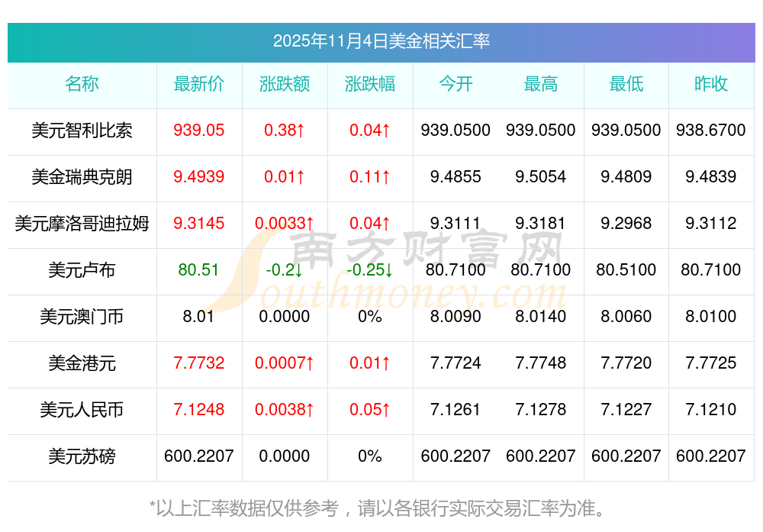Click the opening value 8.0090
The width and height of the screenshot is (763, 532).
[456, 317]
